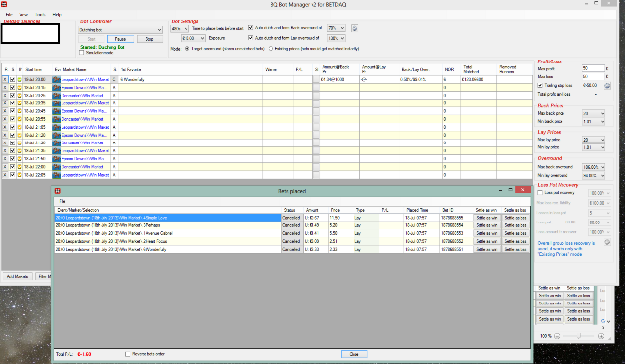Click the Market Name column header
The width and height of the screenshot is (625, 364).
[x=74, y=69]
